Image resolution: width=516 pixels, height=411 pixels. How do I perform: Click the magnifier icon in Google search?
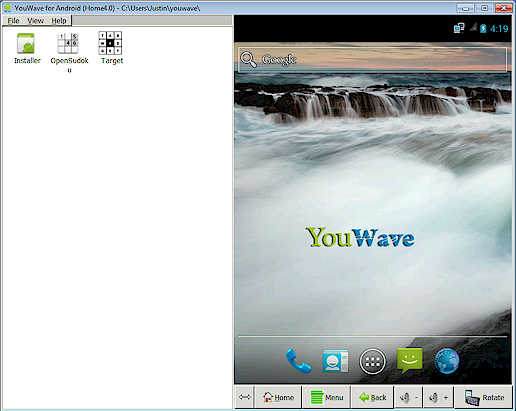(x=248, y=60)
